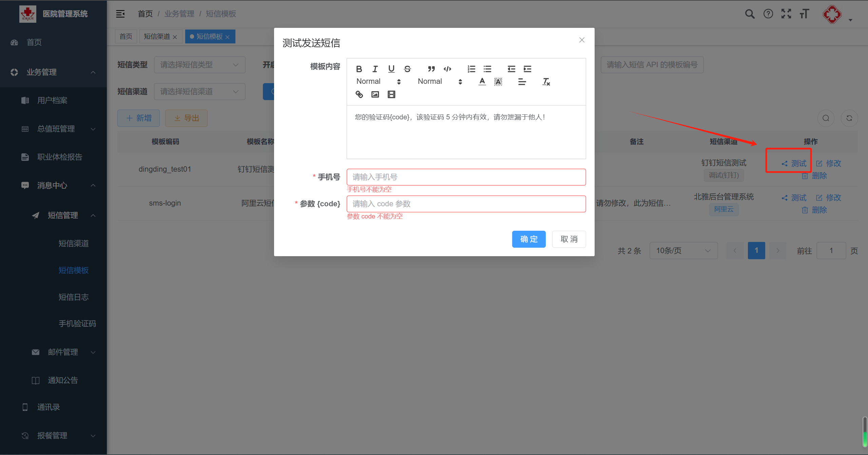Open the second Normal header dropdown
This screenshot has width=868, height=455.
[x=440, y=81]
